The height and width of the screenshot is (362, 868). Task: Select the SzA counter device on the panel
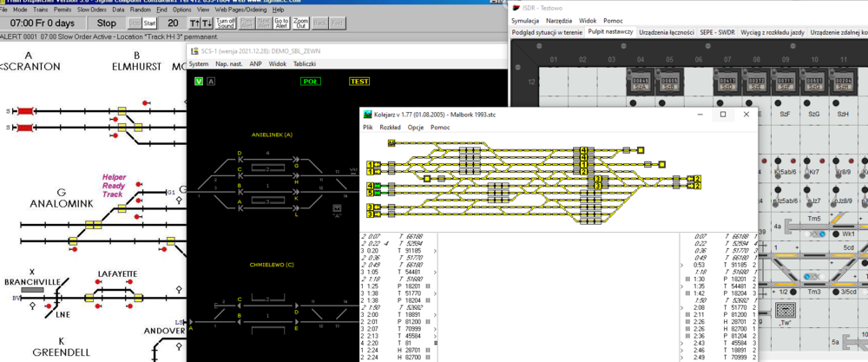pyautogui.click(x=640, y=83)
